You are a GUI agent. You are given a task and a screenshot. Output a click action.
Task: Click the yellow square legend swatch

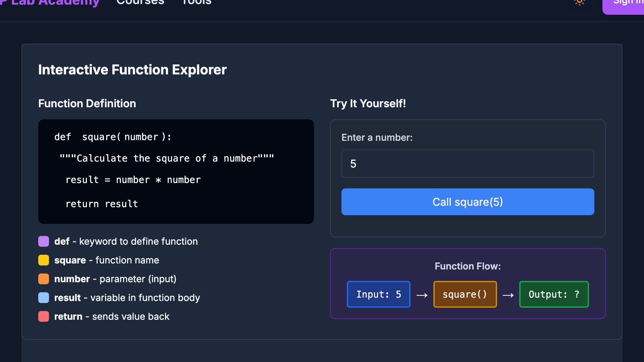click(x=44, y=260)
